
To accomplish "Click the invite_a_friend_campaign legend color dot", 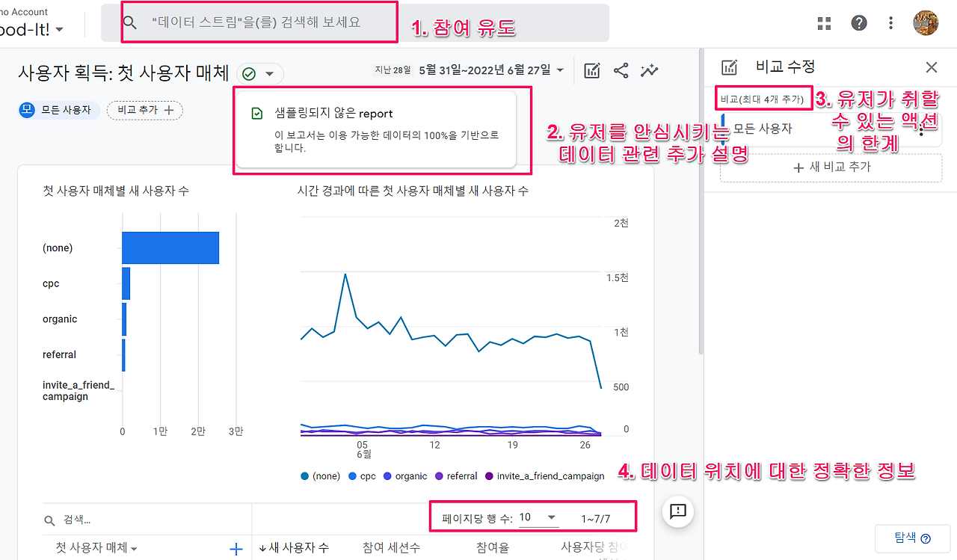I will [x=490, y=476].
